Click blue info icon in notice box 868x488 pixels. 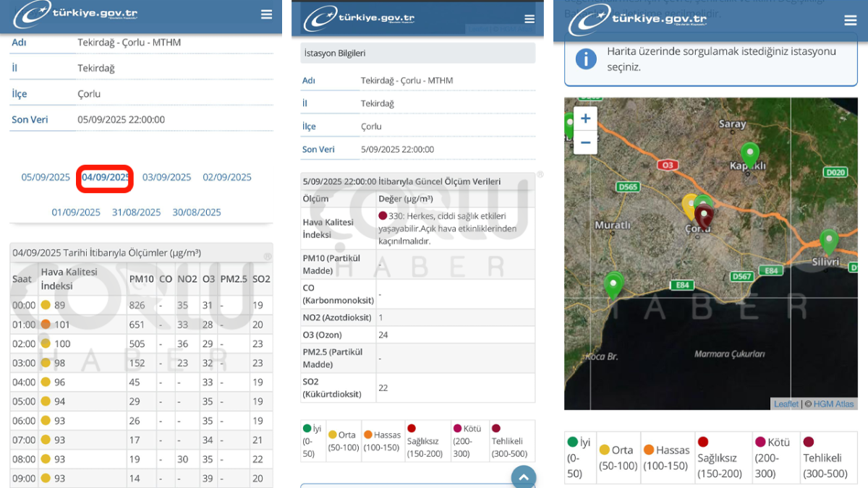click(586, 59)
